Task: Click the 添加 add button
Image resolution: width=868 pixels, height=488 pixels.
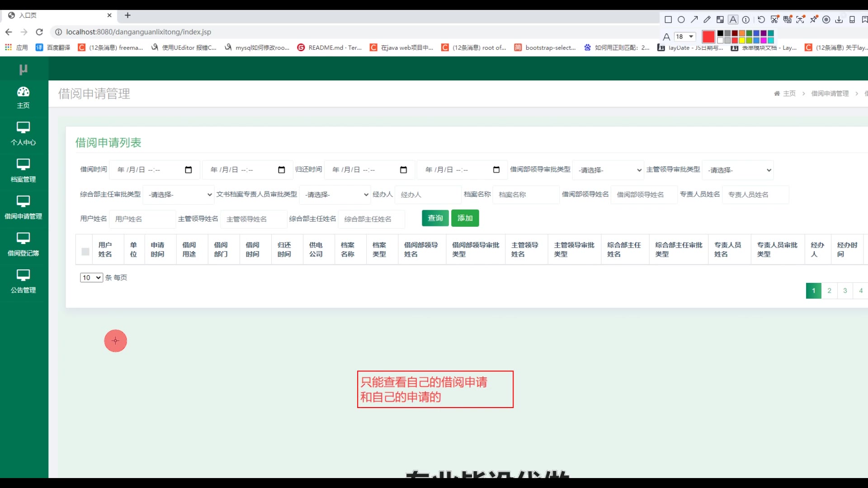Action: click(x=465, y=218)
